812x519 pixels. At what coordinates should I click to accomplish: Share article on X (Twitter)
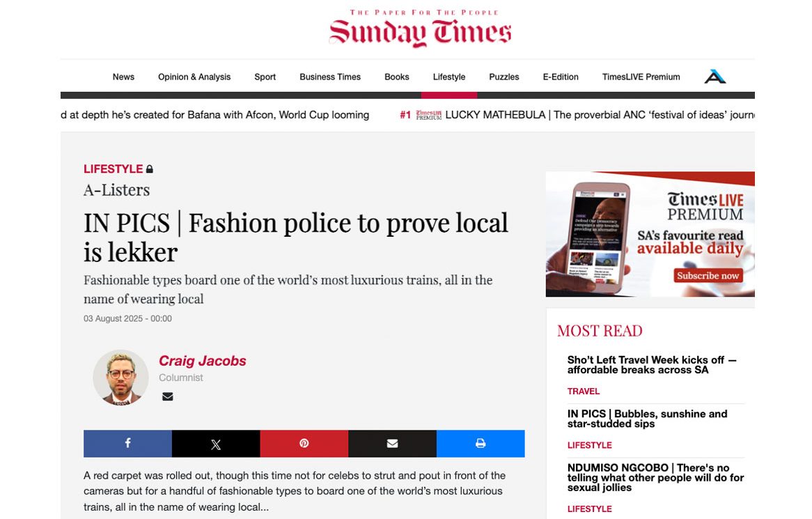[216, 444]
